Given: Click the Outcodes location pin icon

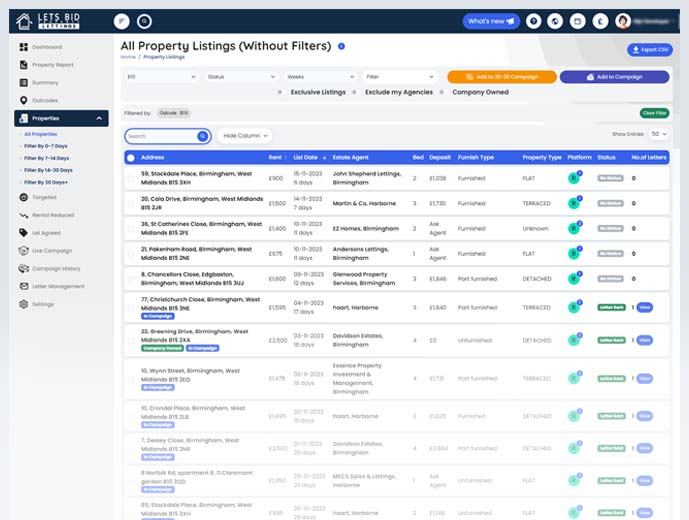Looking at the screenshot, I should tap(24, 100).
